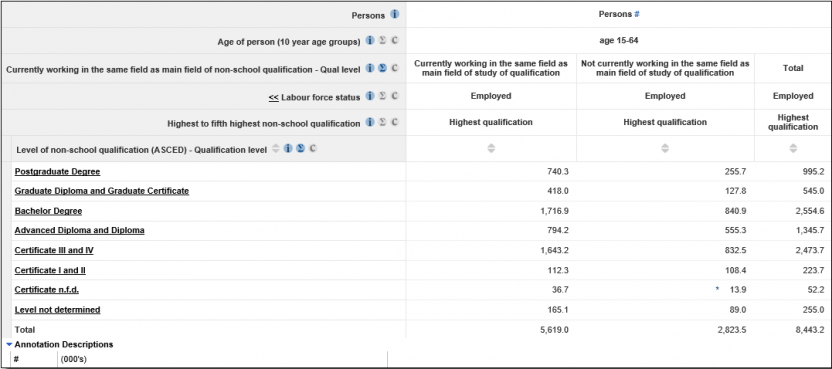Open info for Labour force status
Image resolution: width=832 pixels, height=369 pixels.
[x=370, y=96]
